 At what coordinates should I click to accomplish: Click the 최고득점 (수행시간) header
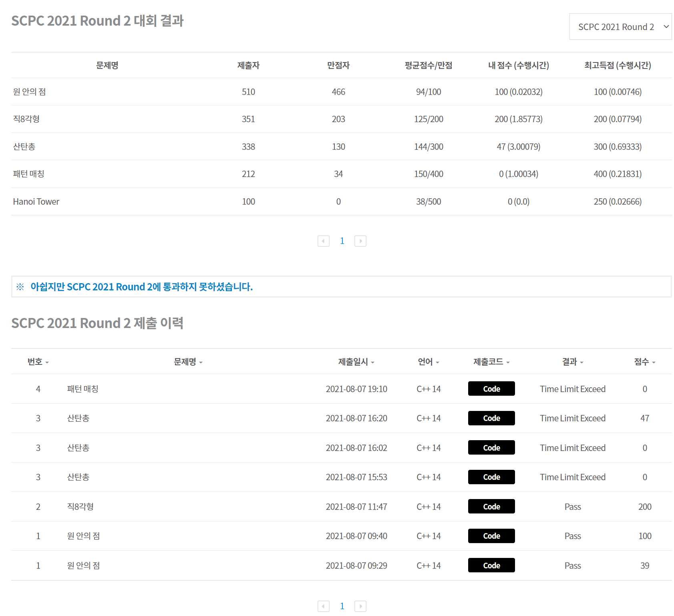618,65
